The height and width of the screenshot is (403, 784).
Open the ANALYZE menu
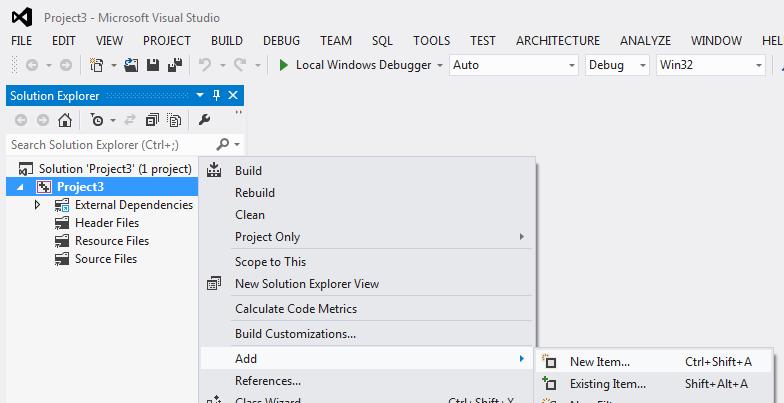(646, 40)
